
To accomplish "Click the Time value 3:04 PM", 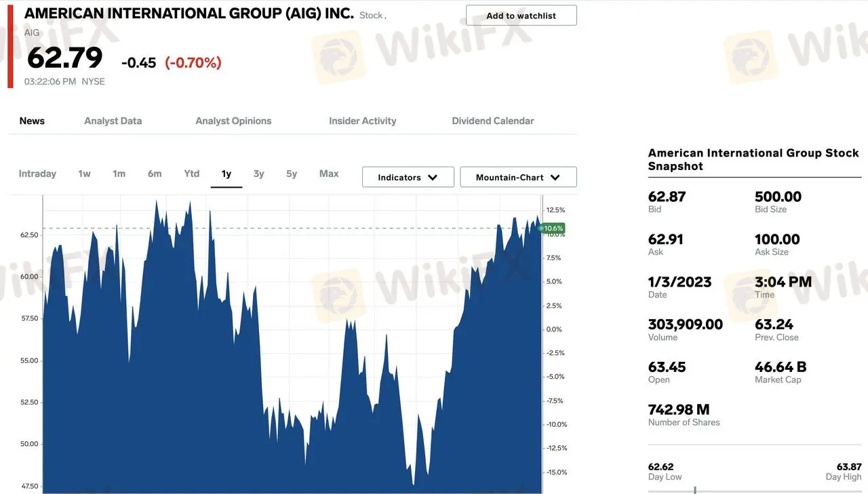I will click(x=783, y=282).
